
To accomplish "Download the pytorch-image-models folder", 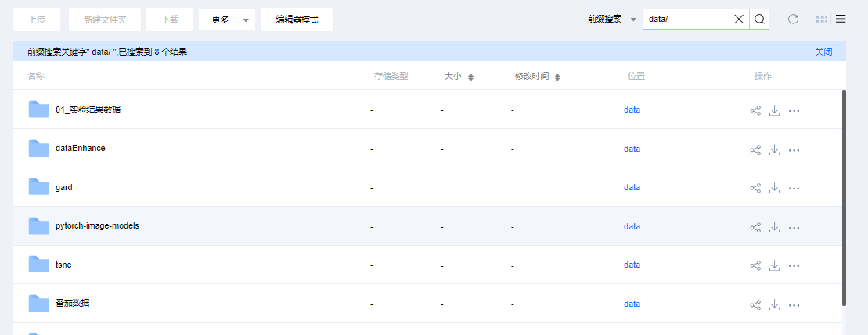I will pyautogui.click(x=774, y=227).
